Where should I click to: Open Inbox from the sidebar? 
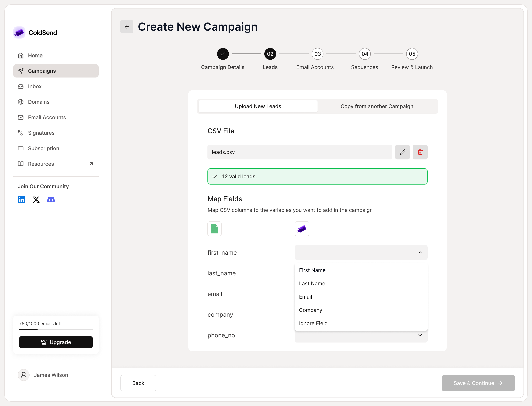[35, 86]
